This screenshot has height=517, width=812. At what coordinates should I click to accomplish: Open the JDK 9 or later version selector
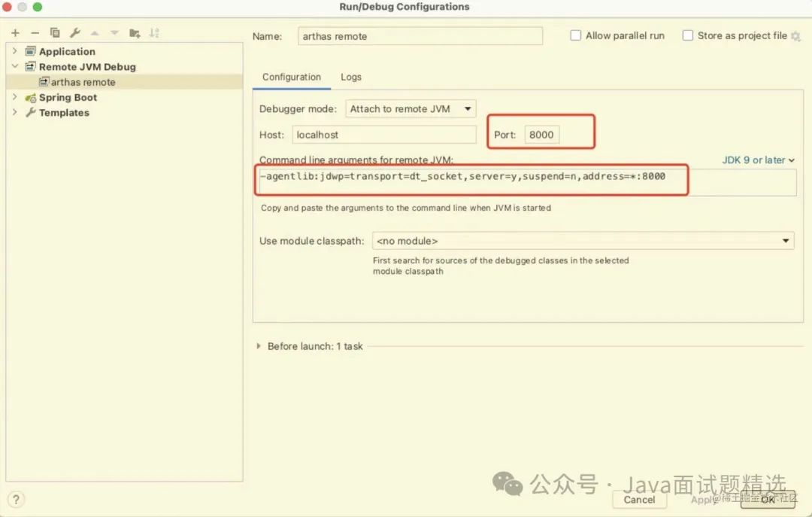pyautogui.click(x=758, y=160)
